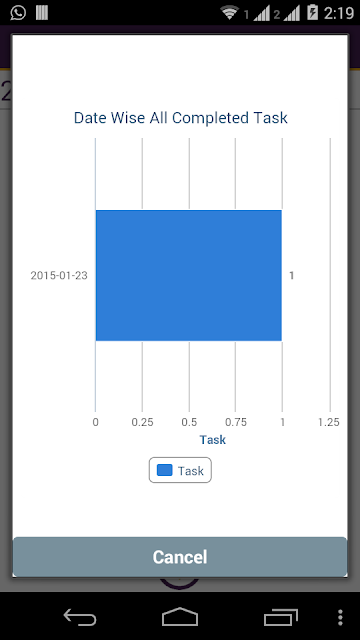Open the three-dot overflow menu icon

[x=340, y=617]
